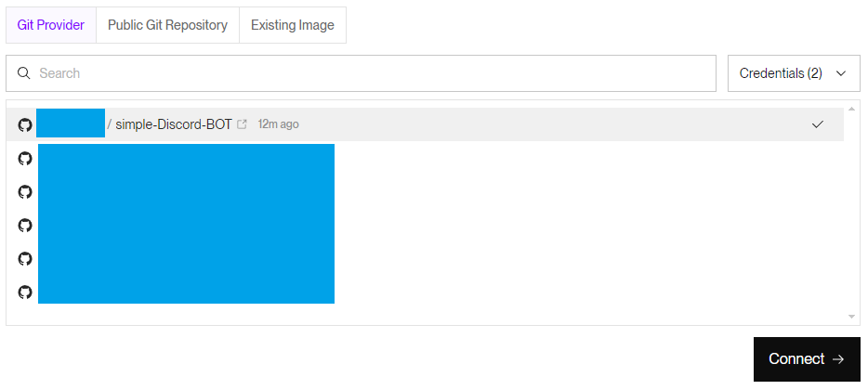Click the GitHub icon of the last repository
This screenshot has width=868, height=390.
coord(25,292)
